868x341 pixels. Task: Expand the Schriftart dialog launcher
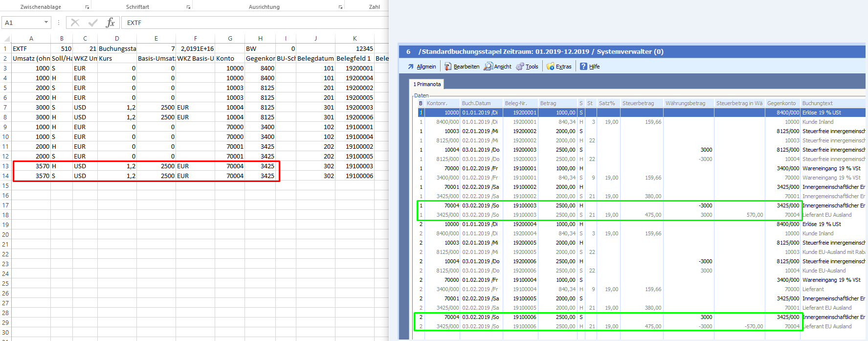[x=188, y=7]
